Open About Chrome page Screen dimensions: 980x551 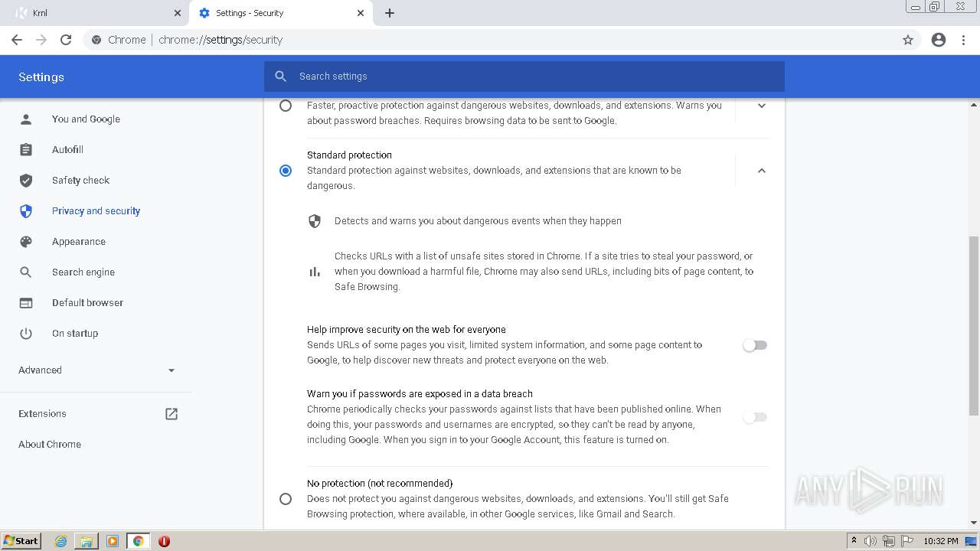click(x=50, y=445)
